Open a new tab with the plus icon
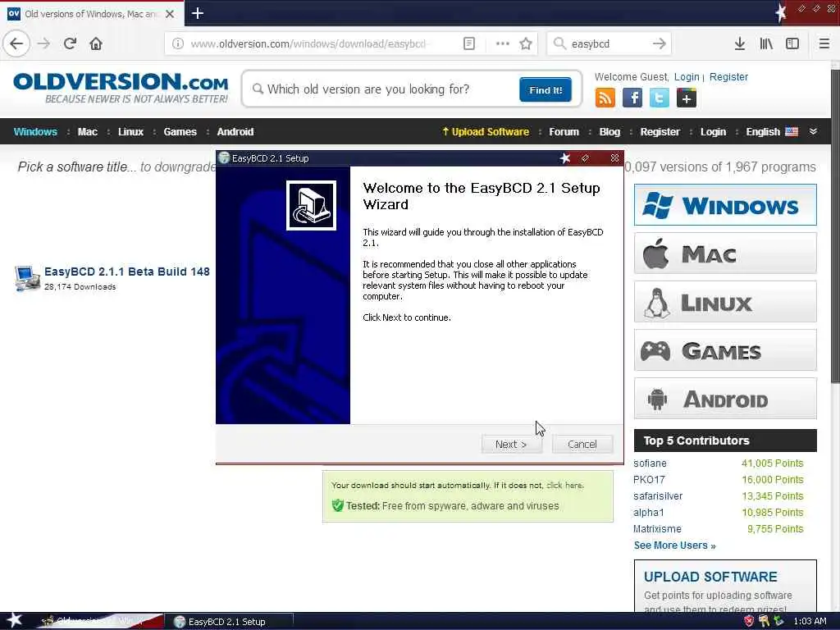This screenshot has height=630, width=840. click(x=197, y=13)
